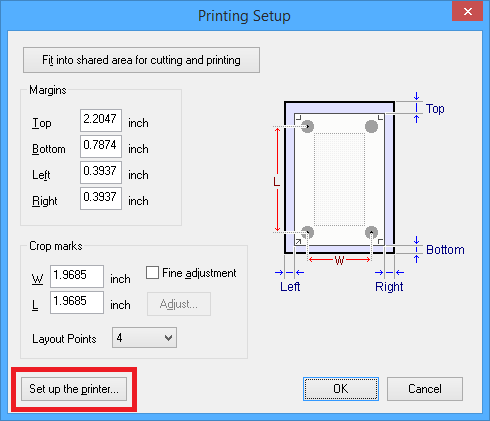Select the Bottom margin value field
490x421 pixels.
click(101, 146)
